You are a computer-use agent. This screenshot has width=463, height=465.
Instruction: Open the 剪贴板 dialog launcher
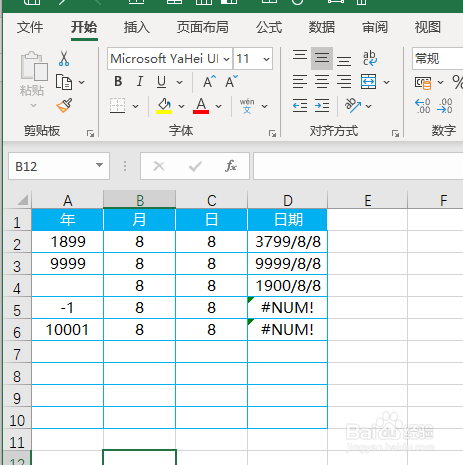click(90, 134)
